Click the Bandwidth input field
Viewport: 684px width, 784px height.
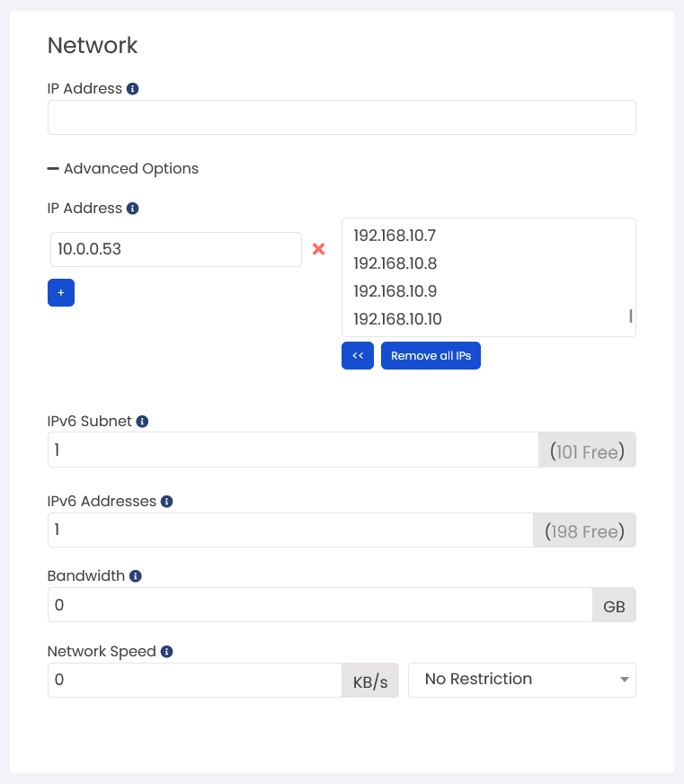pos(320,605)
